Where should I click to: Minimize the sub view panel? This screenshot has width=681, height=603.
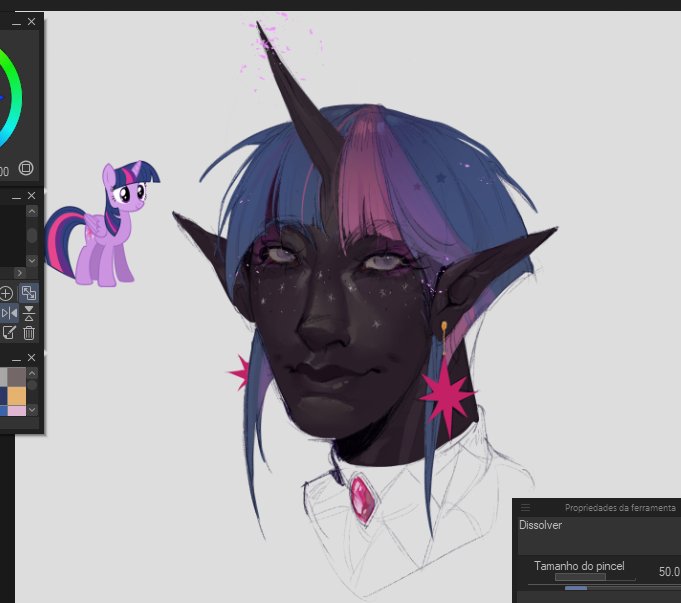(17, 198)
